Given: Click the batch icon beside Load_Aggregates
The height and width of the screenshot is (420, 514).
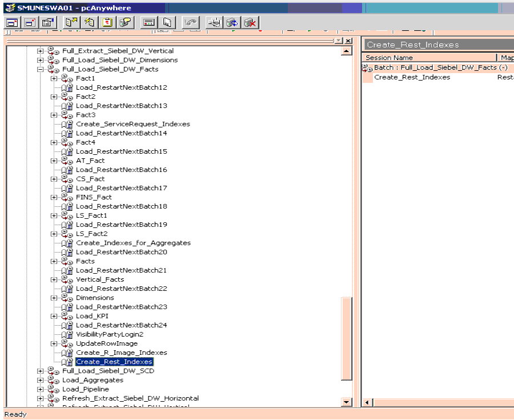Looking at the screenshot, I should point(53,380).
